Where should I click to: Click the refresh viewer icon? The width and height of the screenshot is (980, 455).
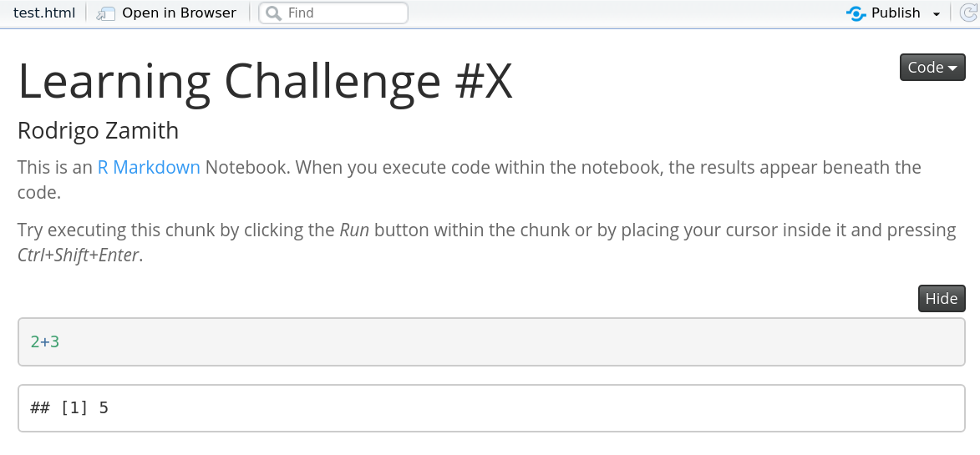[x=971, y=13]
